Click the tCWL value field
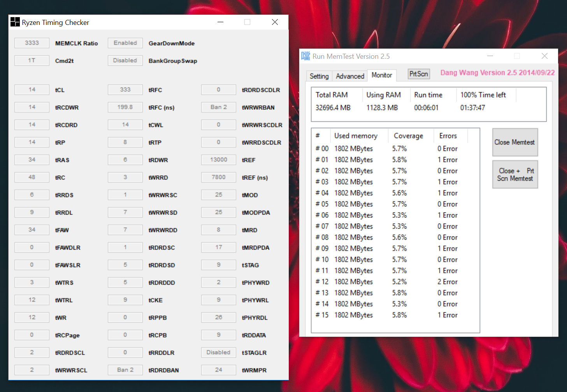The image size is (567, 392). point(125,125)
